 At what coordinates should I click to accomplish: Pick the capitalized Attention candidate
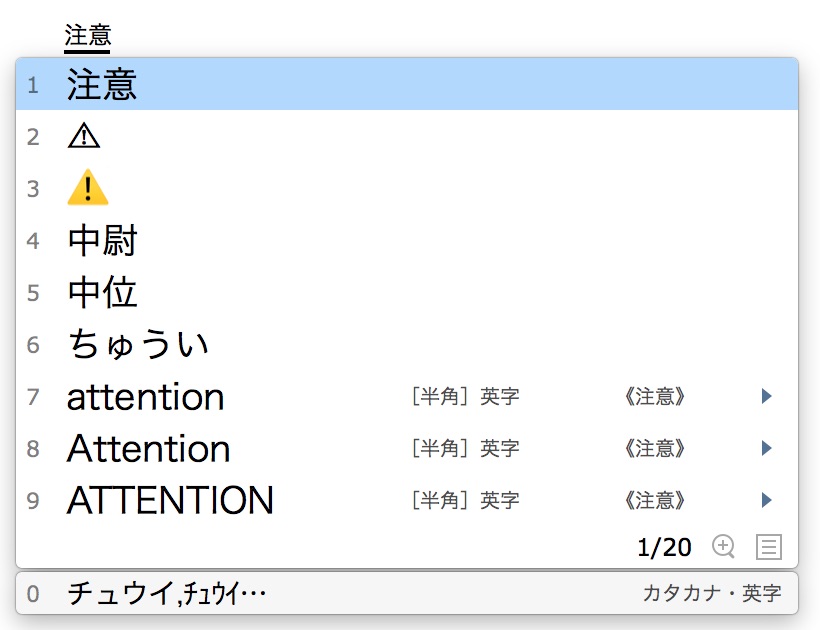pos(149,449)
